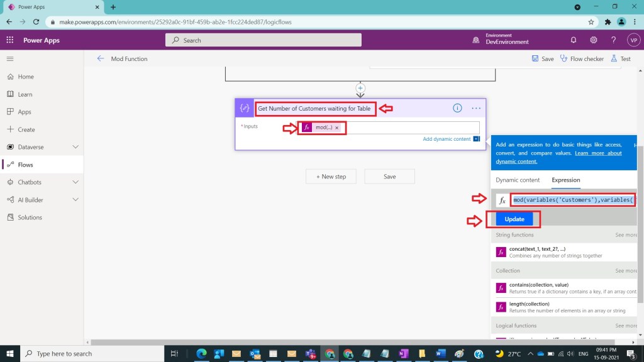Expand the Chatbots navigation section

click(75, 182)
